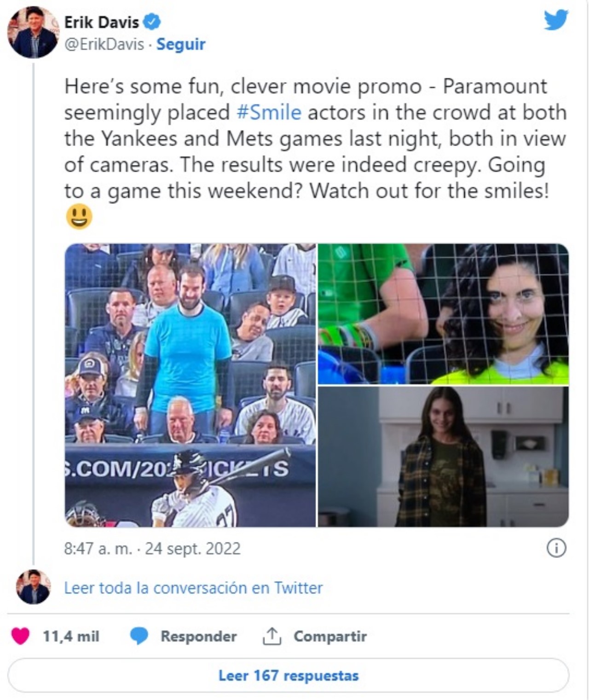The image size is (589, 700).
Task: Click the small avatar beside conversation link
Action: [33, 587]
